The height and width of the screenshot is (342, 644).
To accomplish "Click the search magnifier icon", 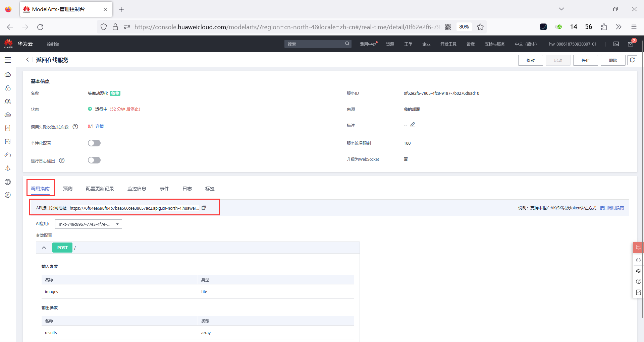I will click(347, 44).
